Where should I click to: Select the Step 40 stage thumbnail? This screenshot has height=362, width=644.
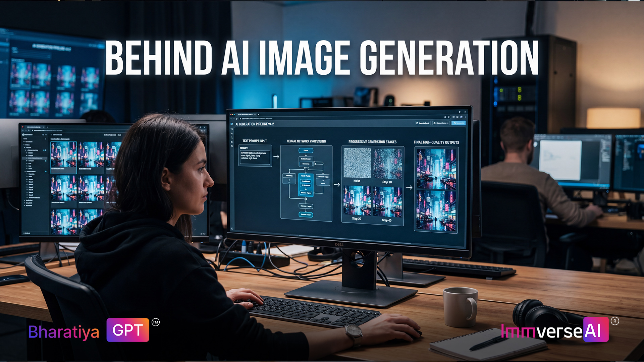387,202
